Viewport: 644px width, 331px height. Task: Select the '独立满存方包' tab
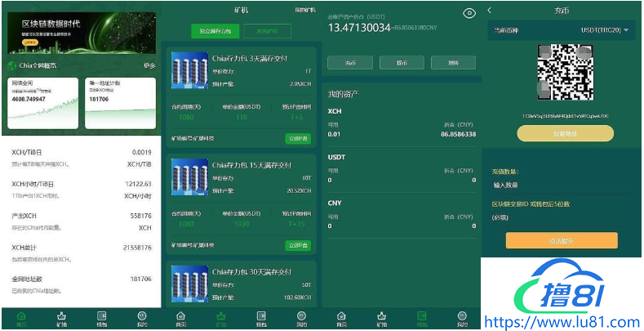coord(215,32)
